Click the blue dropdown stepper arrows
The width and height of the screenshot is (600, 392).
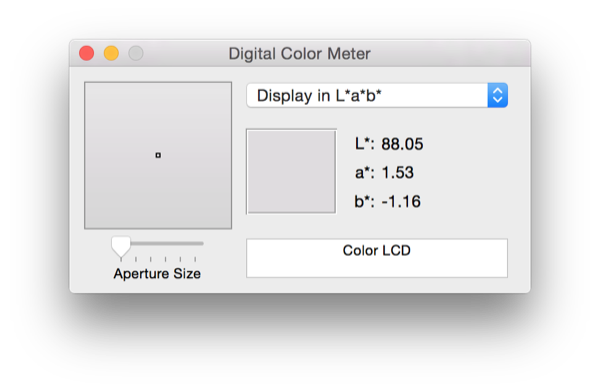[497, 95]
